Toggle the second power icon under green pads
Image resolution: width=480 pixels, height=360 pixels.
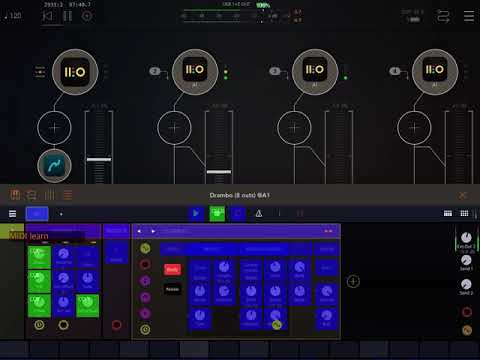(63, 325)
